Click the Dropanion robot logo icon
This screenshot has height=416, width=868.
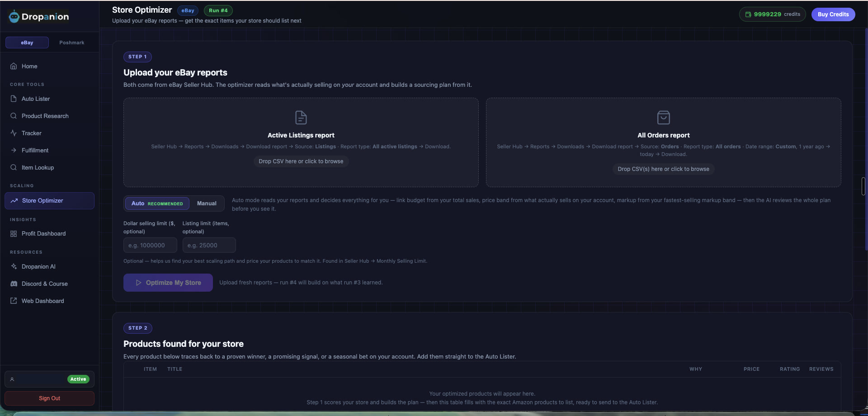pos(14,16)
